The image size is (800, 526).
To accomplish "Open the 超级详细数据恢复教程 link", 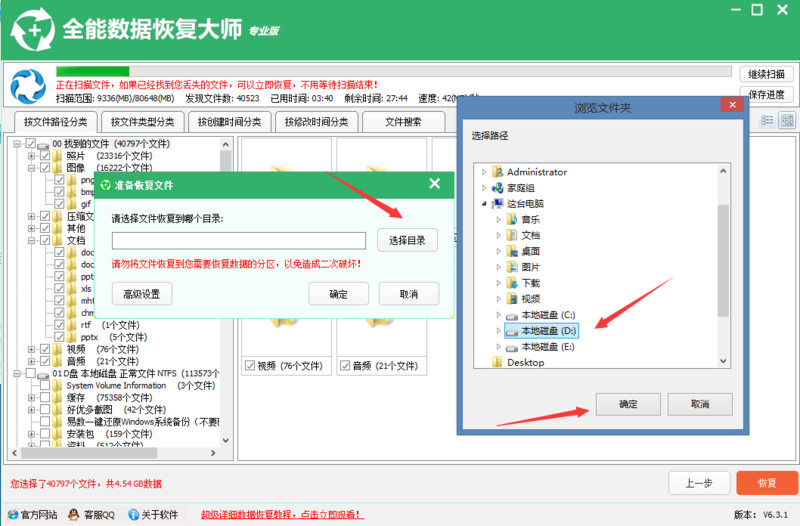I will (283, 514).
